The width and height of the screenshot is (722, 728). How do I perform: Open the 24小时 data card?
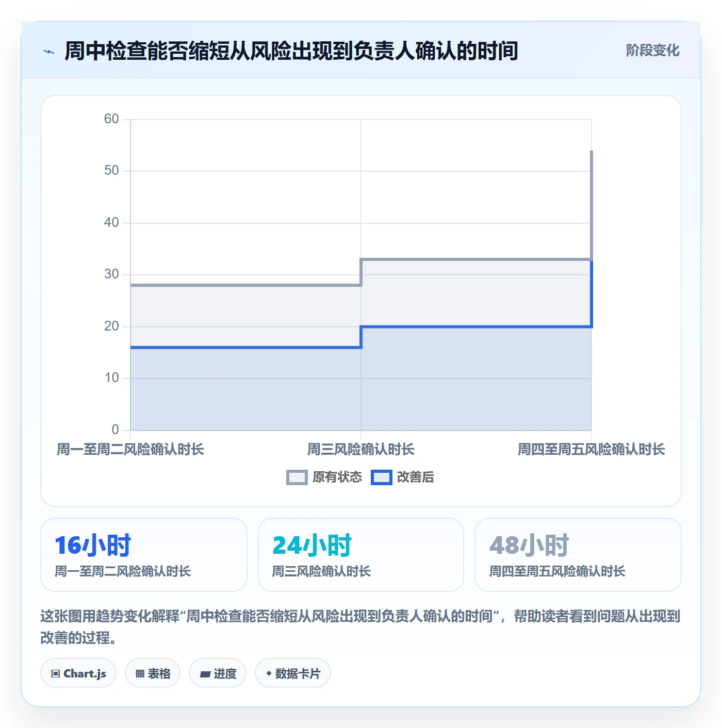(x=361, y=555)
